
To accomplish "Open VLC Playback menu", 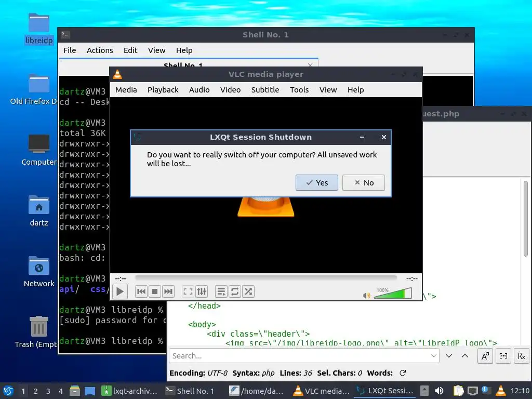I will (x=163, y=90).
